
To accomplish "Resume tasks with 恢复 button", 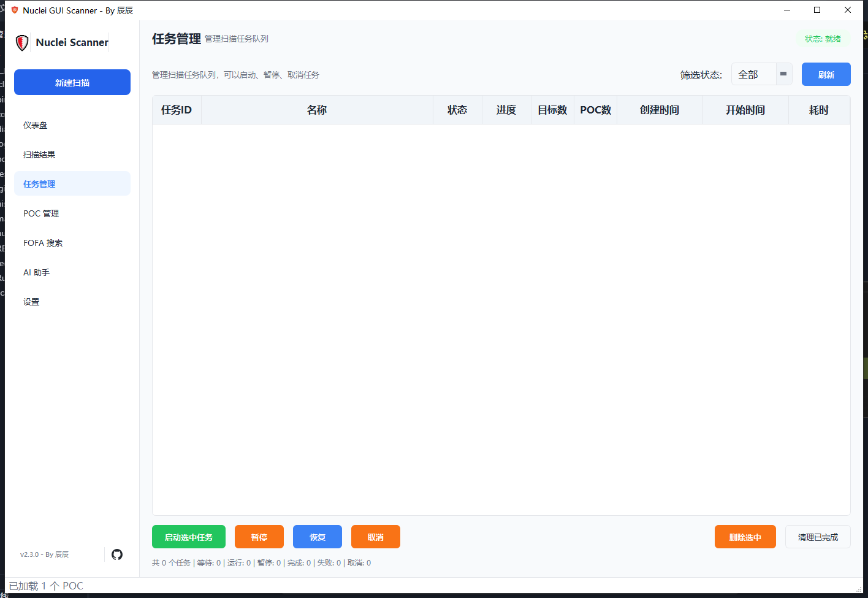I will (x=317, y=536).
